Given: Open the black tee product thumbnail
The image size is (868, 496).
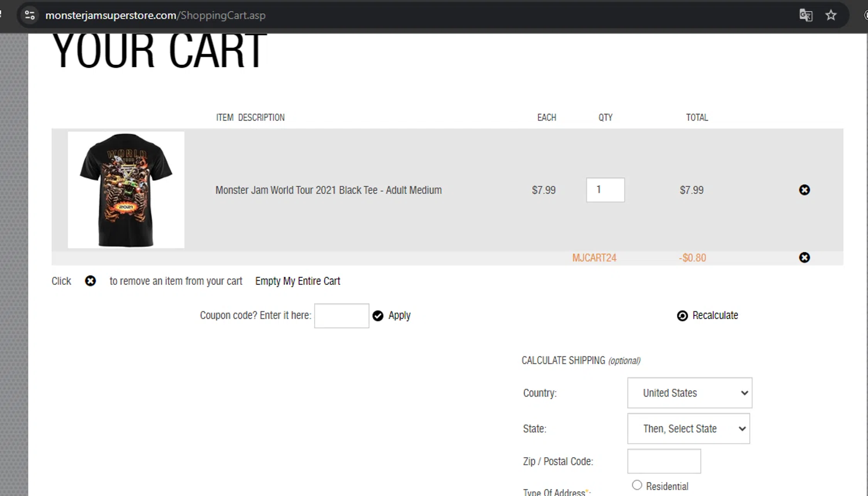Looking at the screenshot, I should pos(126,190).
